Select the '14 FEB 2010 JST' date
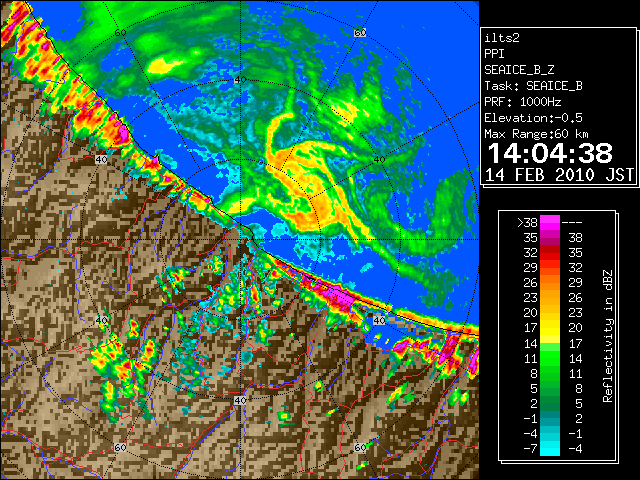The height and width of the screenshot is (480, 640). [x=560, y=175]
